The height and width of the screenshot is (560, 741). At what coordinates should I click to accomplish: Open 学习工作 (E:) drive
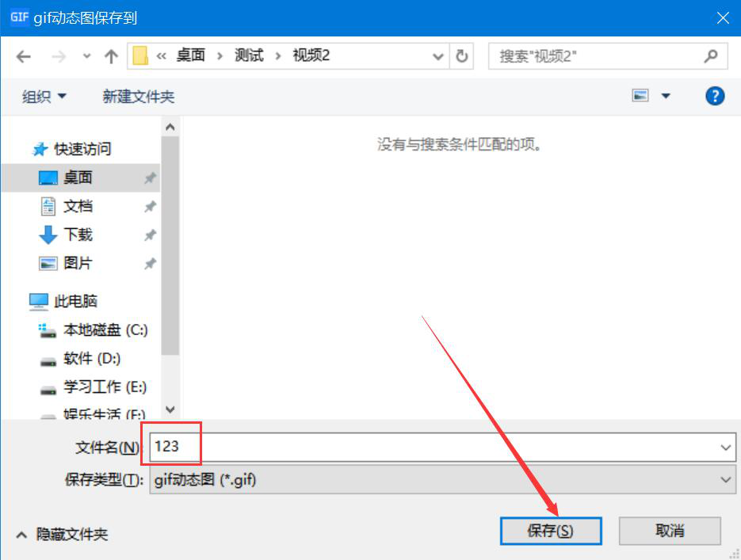pyautogui.click(x=105, y=387)
